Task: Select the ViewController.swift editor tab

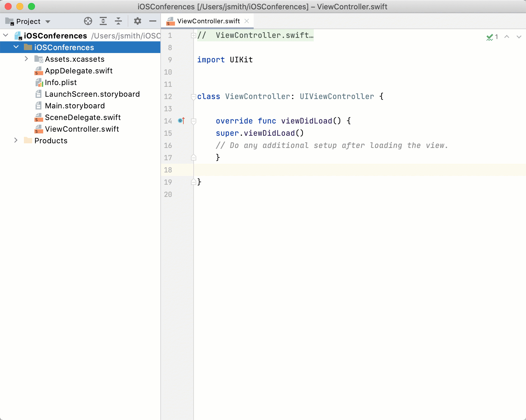Action: [x=208, y=21]
